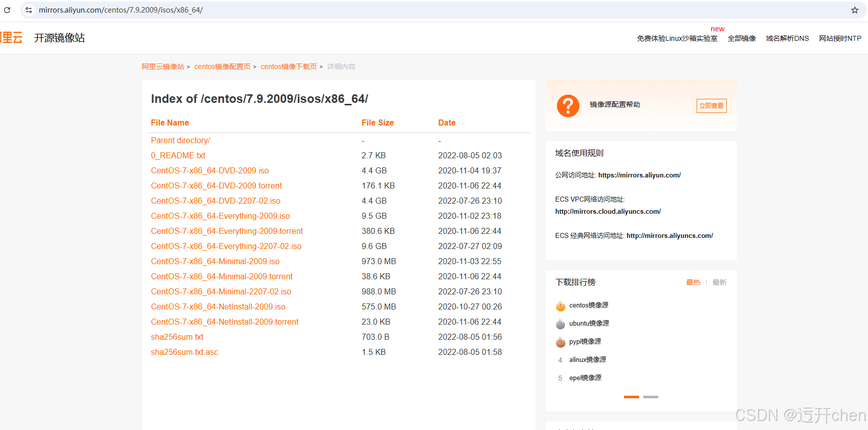Reload the page with the refresh icon
This screenshot has height=430, width=868.
click(7, 10)
